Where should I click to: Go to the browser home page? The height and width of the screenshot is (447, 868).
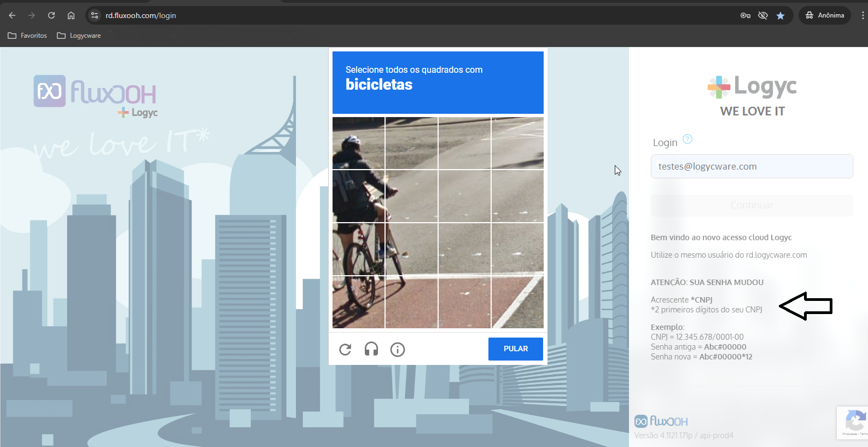[71, 15]
